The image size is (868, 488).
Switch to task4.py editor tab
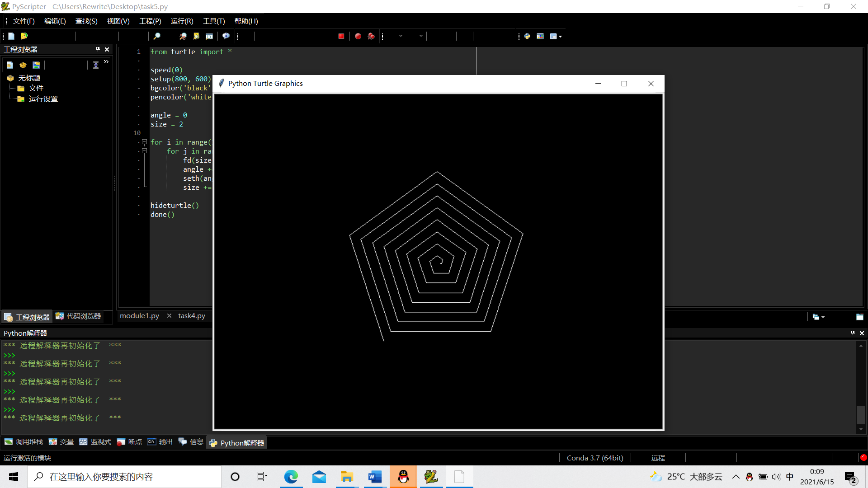tap(192, 316)
